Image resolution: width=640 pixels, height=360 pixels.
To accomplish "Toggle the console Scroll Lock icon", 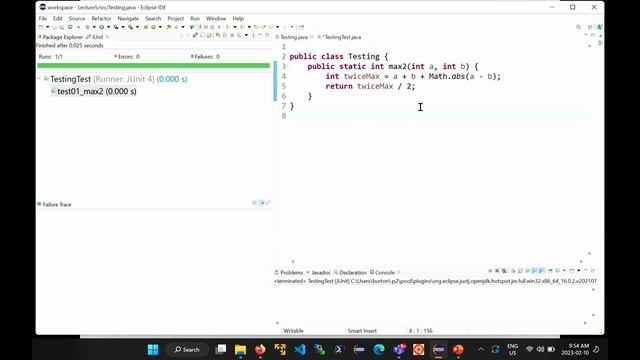I will (x=520, y=271).
